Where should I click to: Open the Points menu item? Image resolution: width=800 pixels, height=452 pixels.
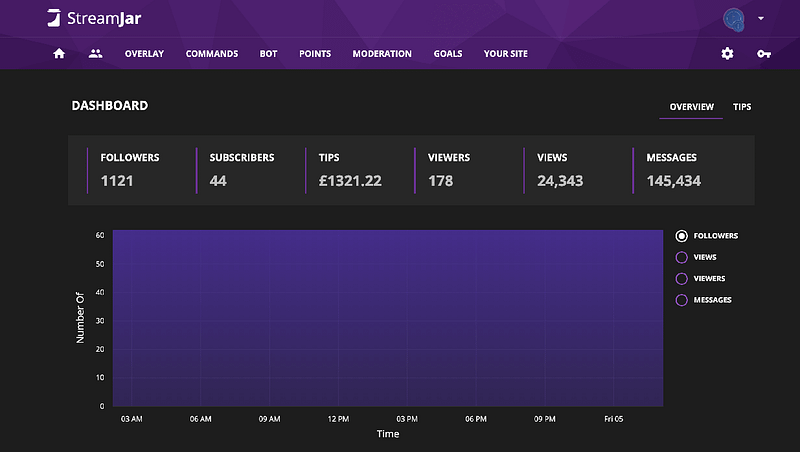coord(315,54)
